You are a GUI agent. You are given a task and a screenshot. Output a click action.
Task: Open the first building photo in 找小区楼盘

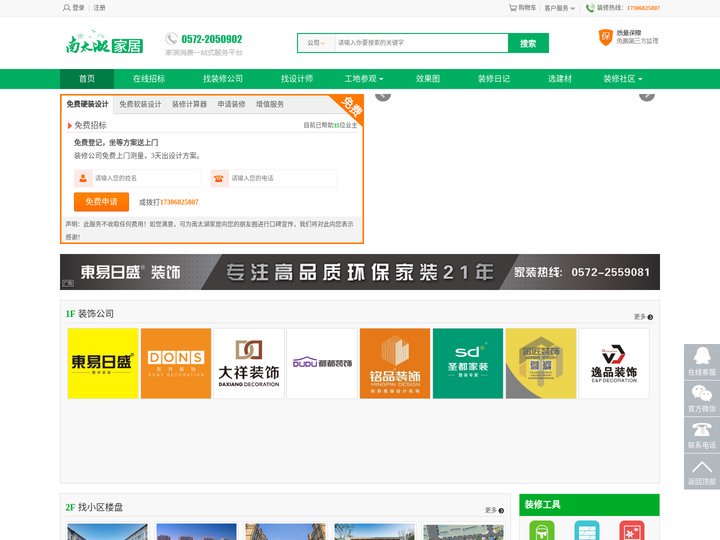pyautogui.click(x=107, y=532)
